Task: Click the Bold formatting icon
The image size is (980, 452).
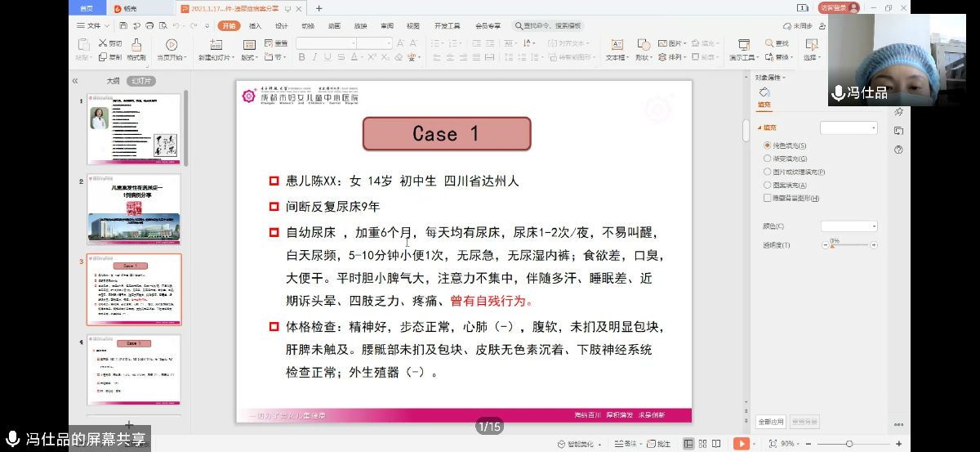Action: [x=302, y=57]
